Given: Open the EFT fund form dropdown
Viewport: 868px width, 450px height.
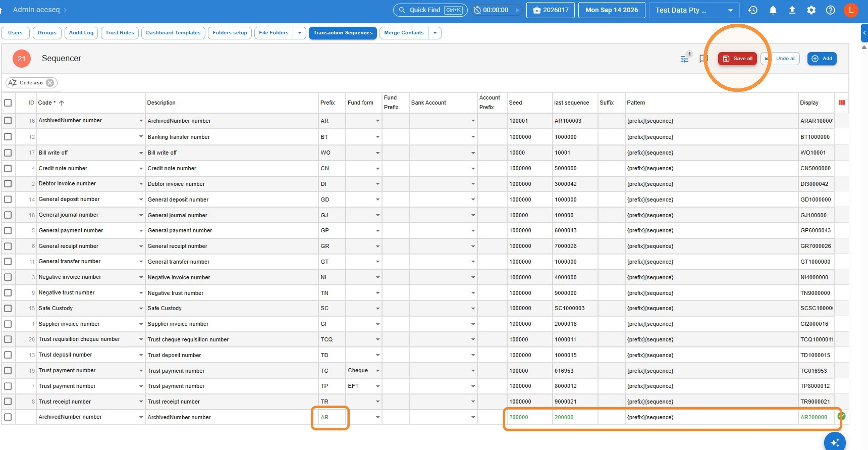Looking at the screenshot, I should point(377,386).
